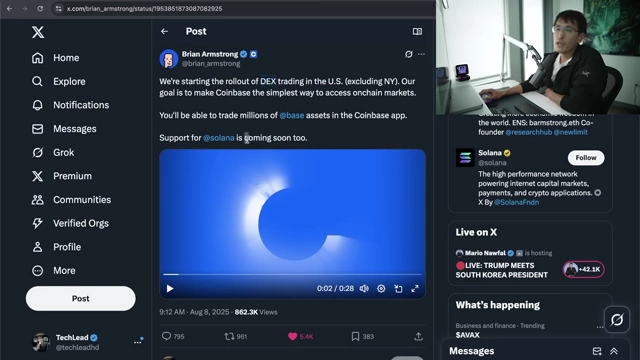The image size is (640, 360).
Task: Play the embedded video
Action: coord(170,289)
